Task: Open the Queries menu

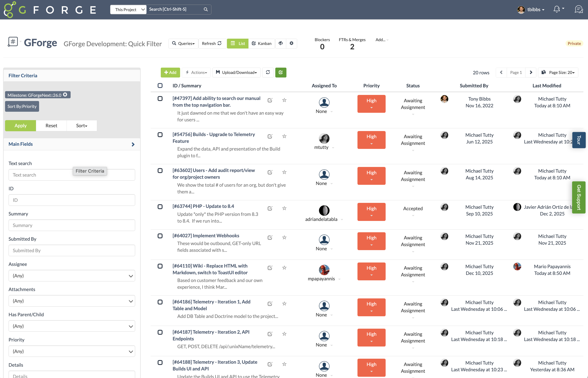Action: point(183,43)
